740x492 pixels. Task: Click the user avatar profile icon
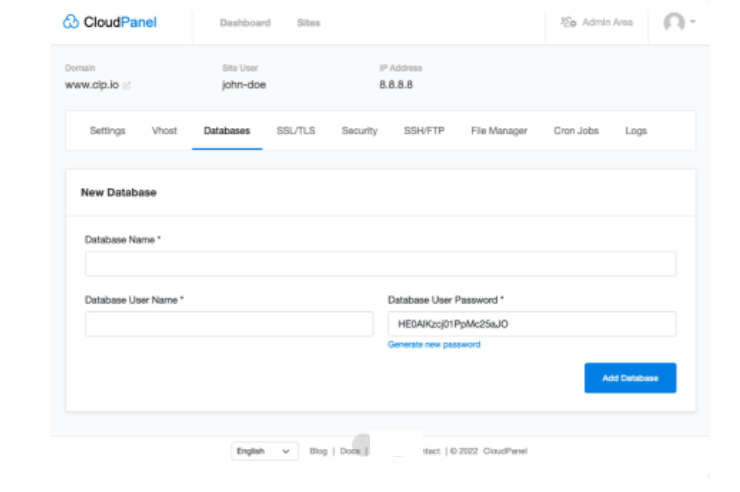tap(675, 22)
